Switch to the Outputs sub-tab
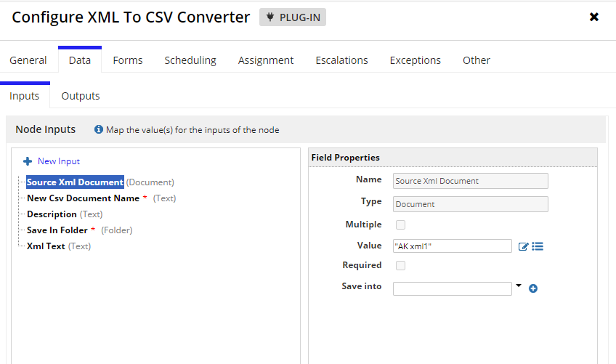The width and height of the screenshot is (616, 364). pyautogui.click(x=81, y=96)
